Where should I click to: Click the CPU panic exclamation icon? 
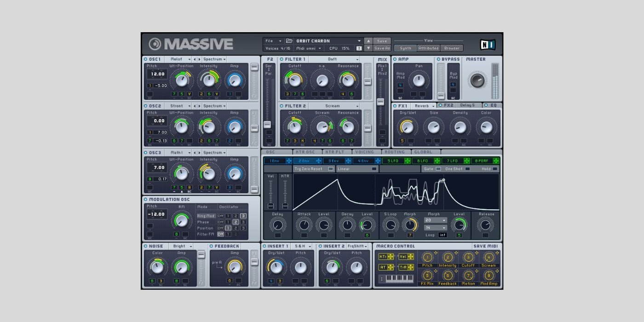359,48
